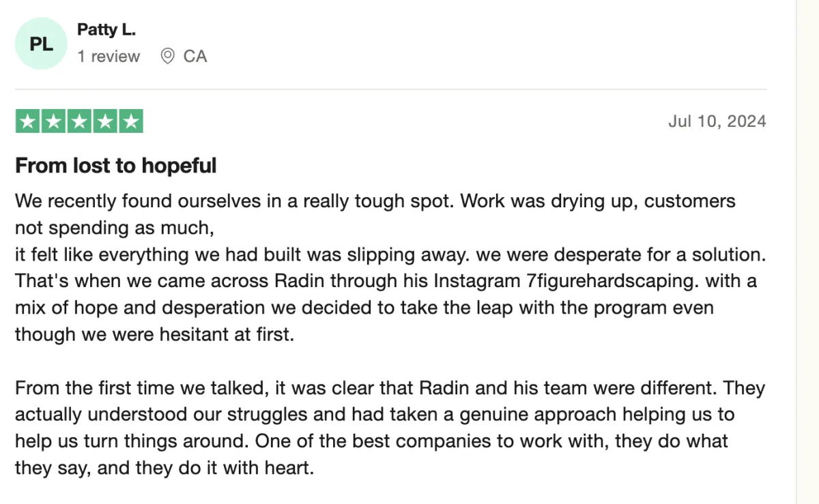Image resolution: width=819 pixels, height=504 pixels.
Task: Select the fifth green rating star
Action: (x=131, y=121)
